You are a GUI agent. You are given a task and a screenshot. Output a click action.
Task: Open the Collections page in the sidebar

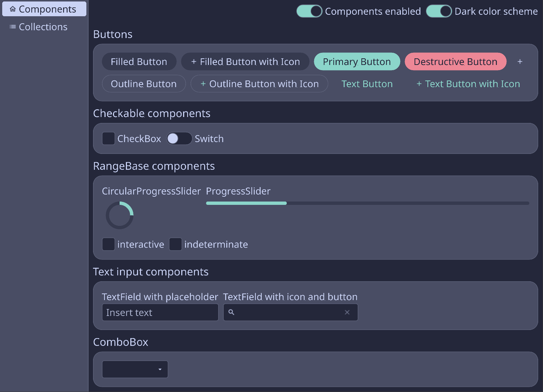click(x=43, y=27)
